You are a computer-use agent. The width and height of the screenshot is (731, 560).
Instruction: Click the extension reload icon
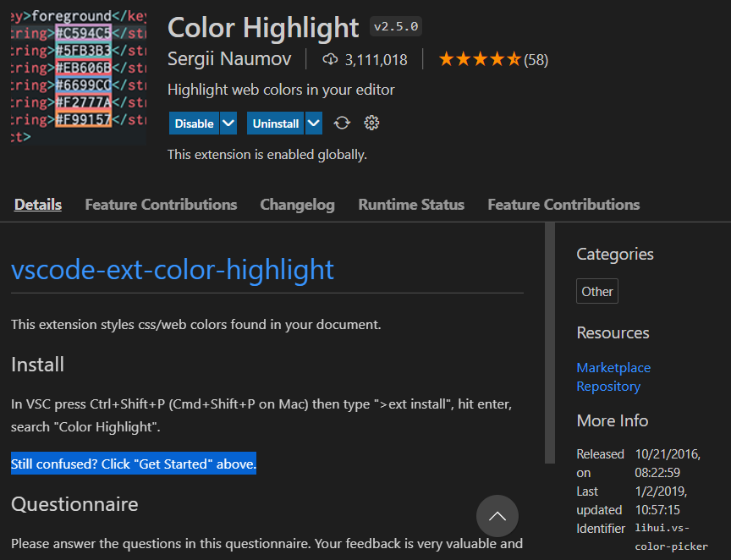tap(342, 123)
